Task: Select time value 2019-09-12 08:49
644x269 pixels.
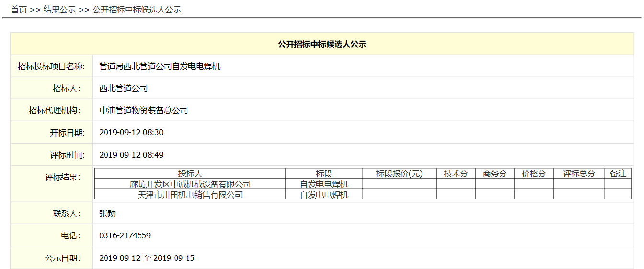Action: (x=131, y=155)
